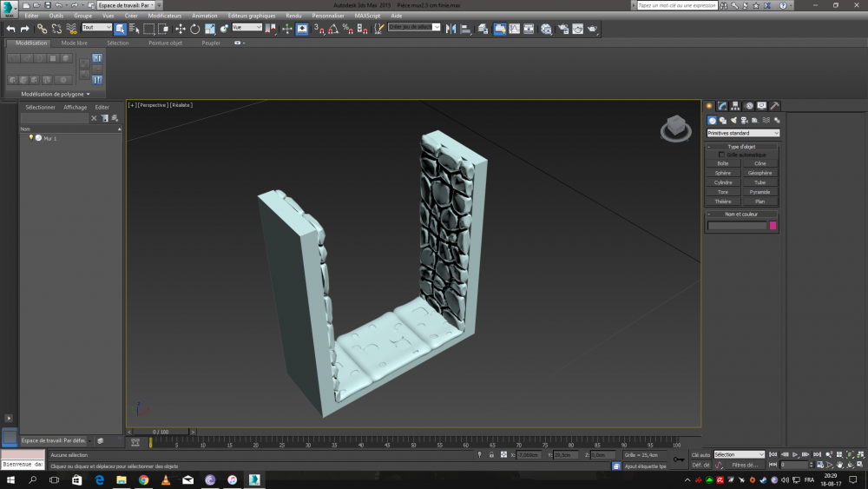Click the Théière primitive button
The width and height of the screenshot is (868, 489).
723,202
